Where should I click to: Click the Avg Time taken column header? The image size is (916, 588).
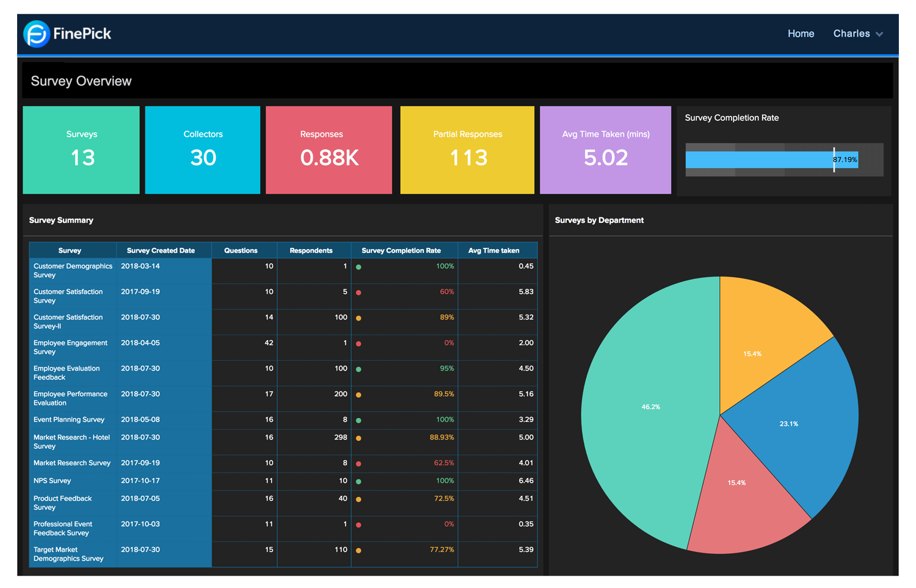[x=493, y=250]
